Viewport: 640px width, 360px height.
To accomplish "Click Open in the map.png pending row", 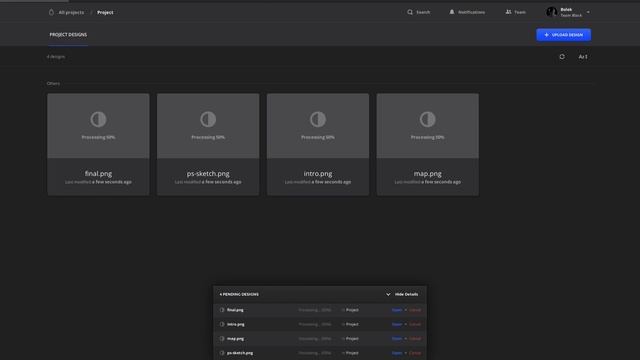I will coord(397,338).
